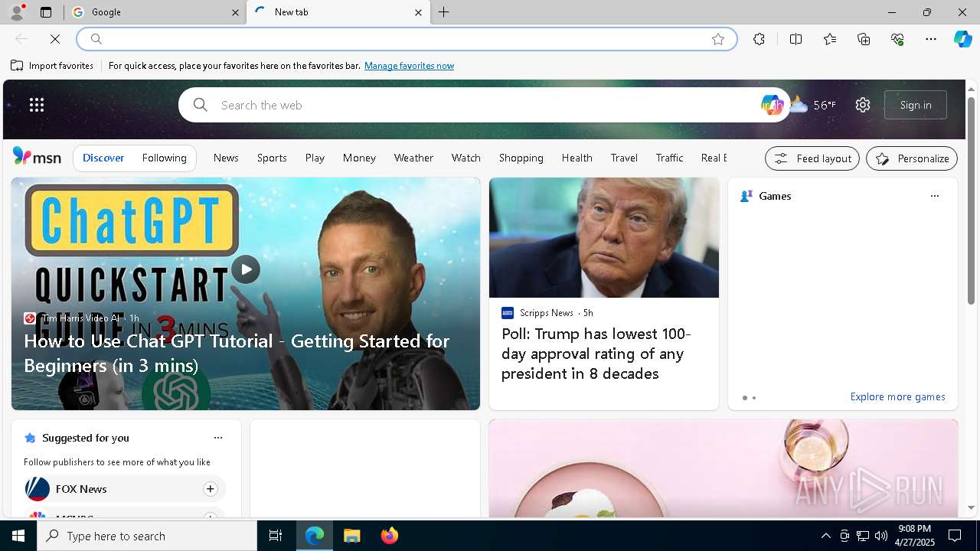Screen dimensions: 980x551
Task: Switch to the Google tab
Action: coord(156,12)
